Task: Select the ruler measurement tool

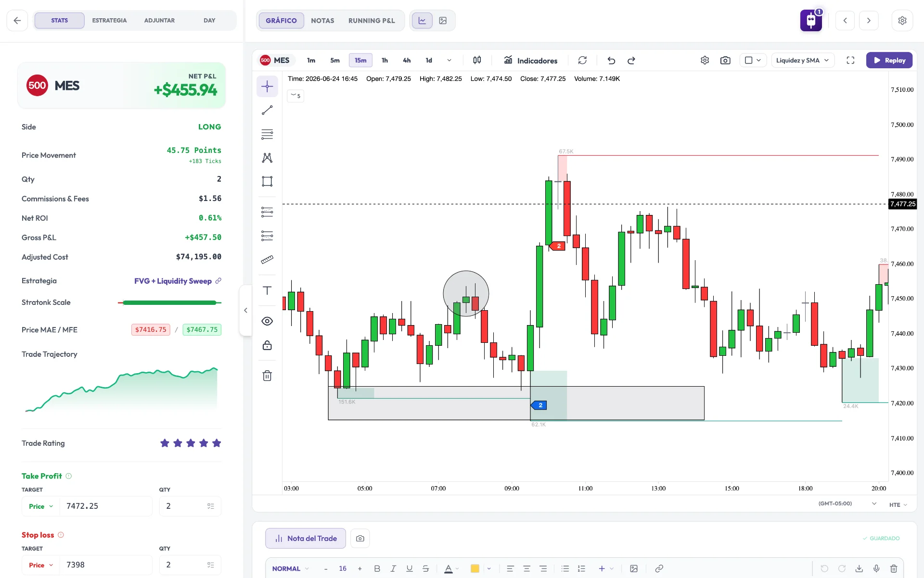Action: [267, 260]
